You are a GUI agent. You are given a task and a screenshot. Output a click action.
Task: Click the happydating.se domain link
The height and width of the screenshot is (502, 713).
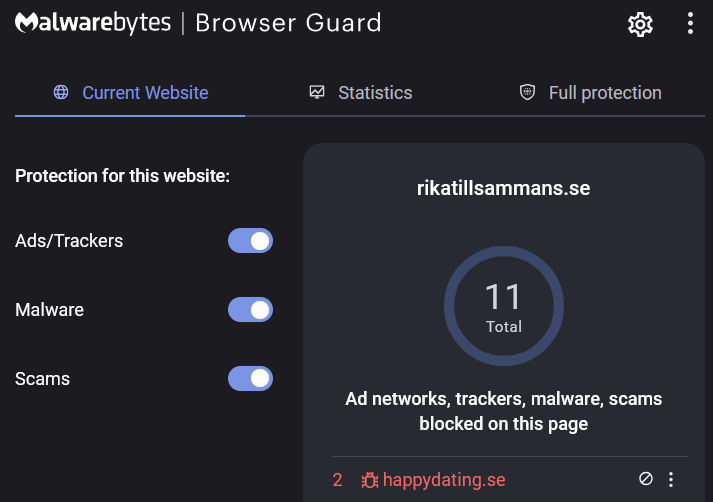[x=443, y=480]
